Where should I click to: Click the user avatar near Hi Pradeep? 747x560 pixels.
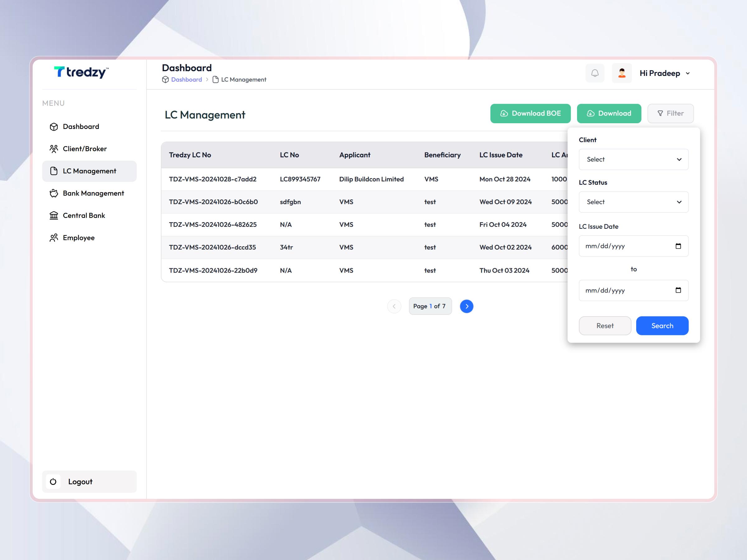click(622, 73)
